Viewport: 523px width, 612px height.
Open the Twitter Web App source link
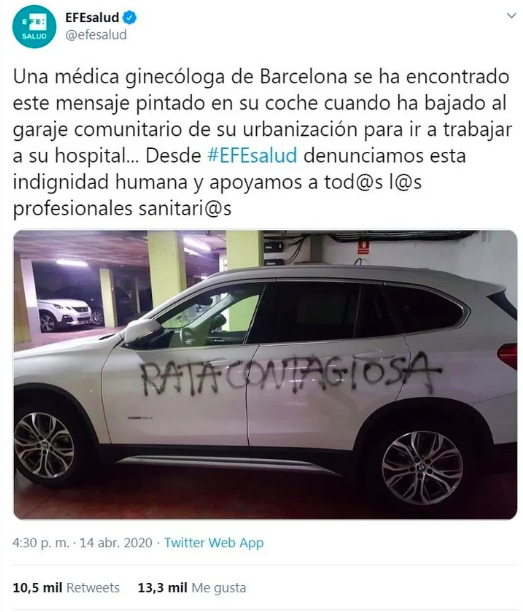click(214, 543)
